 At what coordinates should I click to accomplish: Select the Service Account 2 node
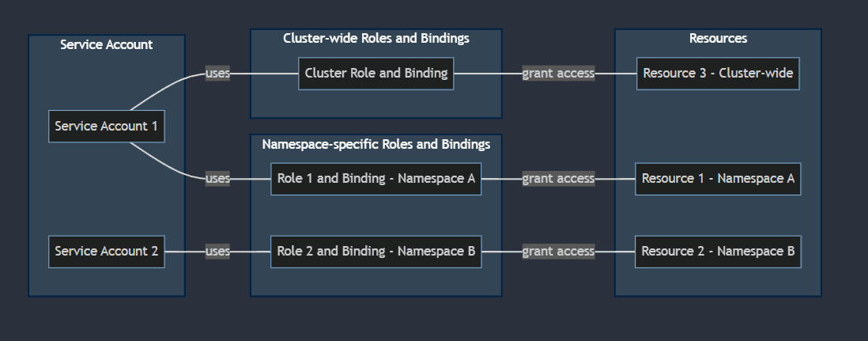click(107, 252)
